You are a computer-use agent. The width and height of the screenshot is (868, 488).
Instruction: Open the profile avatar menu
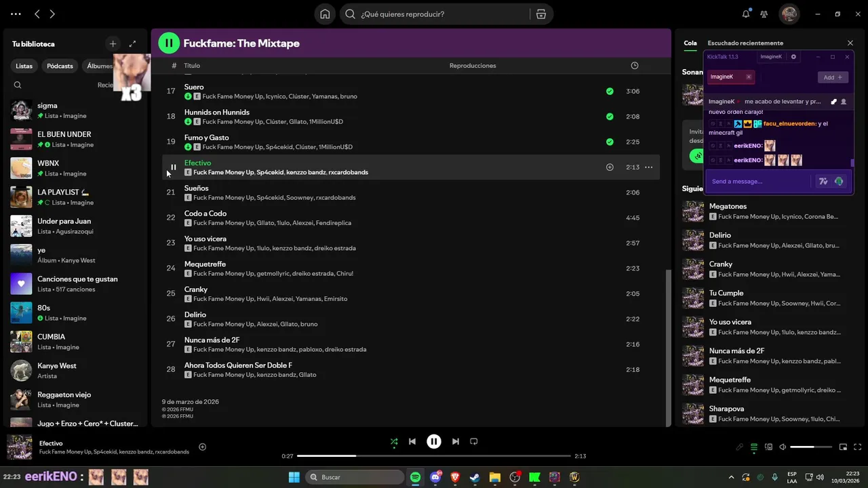tap(789, 14)
